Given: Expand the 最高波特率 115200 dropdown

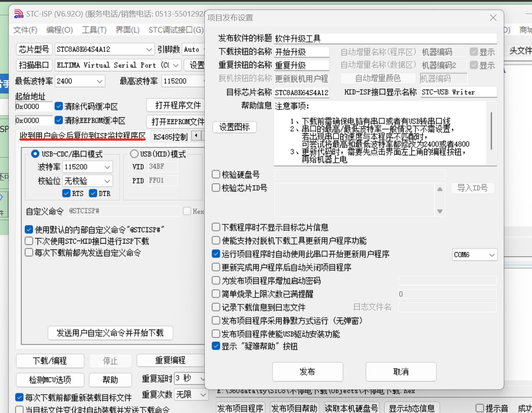Looking at the screenshot, I should click(183, 81).
